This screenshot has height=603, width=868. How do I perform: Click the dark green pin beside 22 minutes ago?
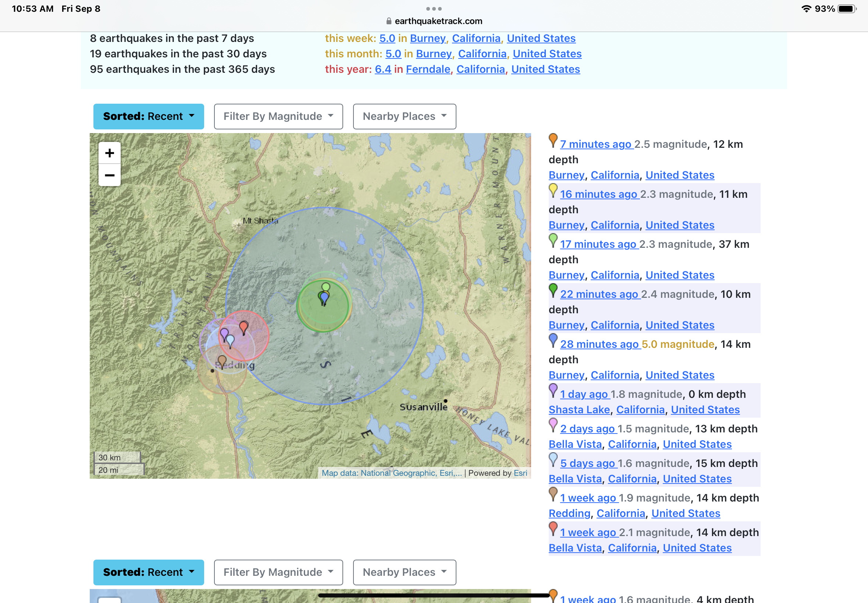pyautogui.click(x=553, y=290)
